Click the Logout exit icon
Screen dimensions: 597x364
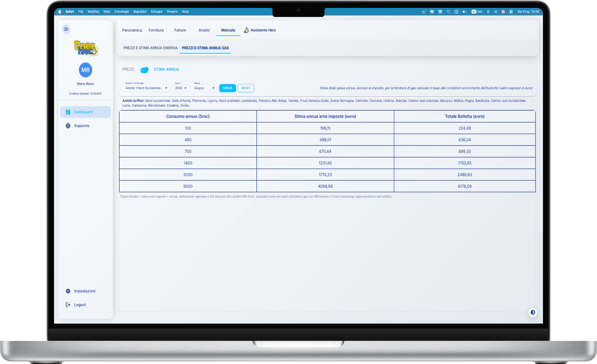pos(68,305)
